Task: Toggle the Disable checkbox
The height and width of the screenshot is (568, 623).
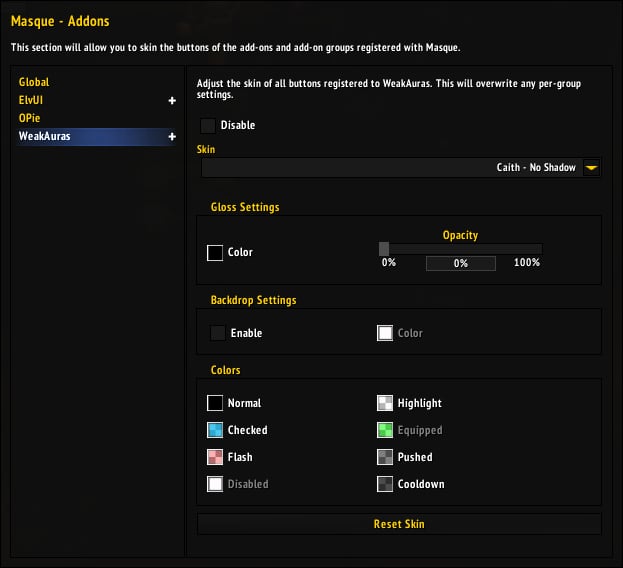Action: pos(208,126)
